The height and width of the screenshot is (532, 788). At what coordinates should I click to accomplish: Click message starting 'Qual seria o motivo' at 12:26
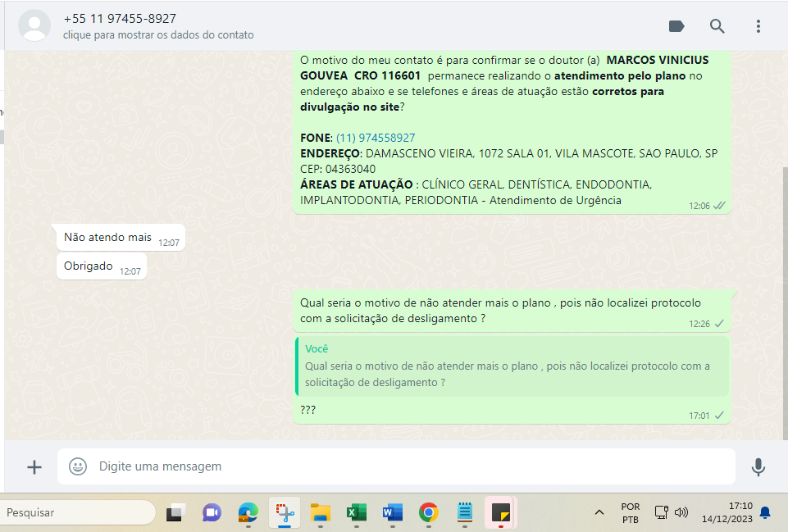pyautogui.click(x=512, y=311)
